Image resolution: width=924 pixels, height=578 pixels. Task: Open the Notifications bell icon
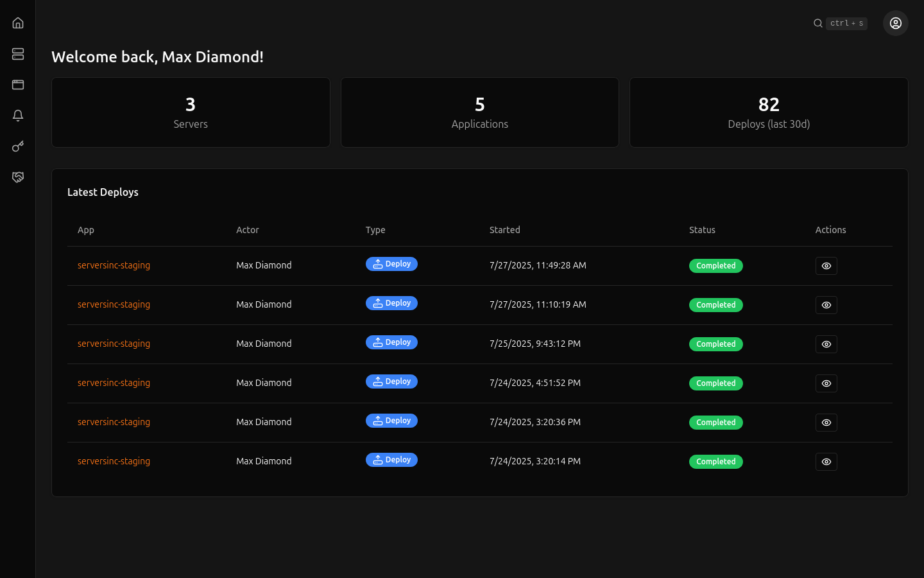pyautogui.click(x=18, y=116)
